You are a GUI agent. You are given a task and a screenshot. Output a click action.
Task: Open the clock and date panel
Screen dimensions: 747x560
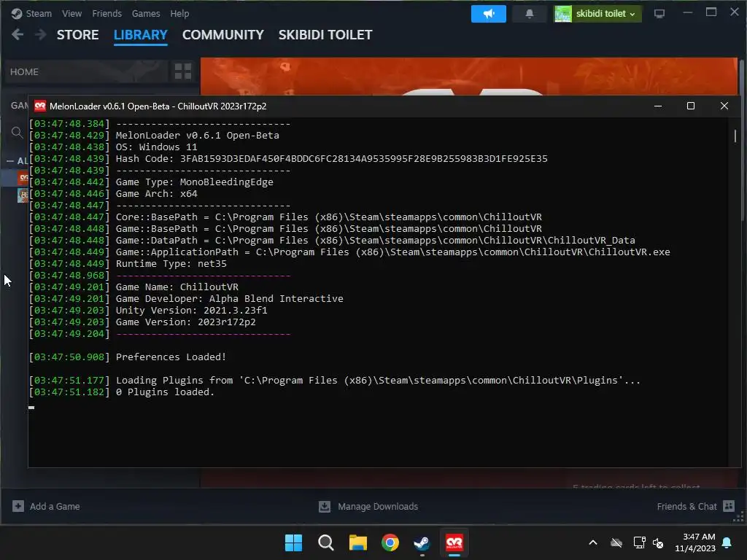[695, 542]
